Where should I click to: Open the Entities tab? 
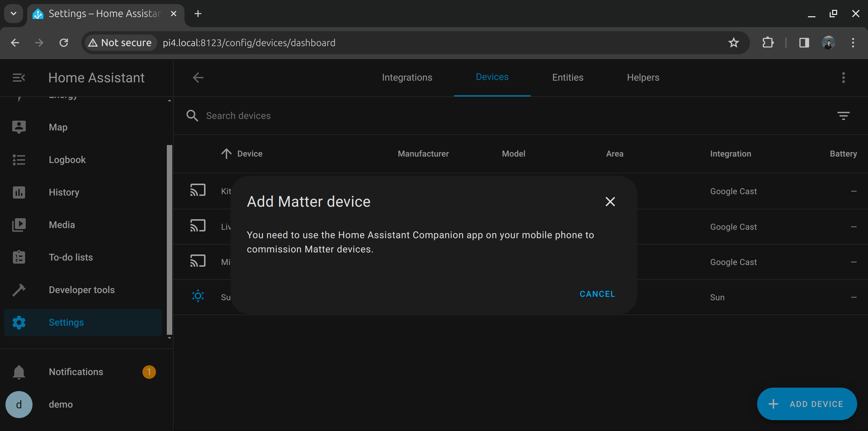pyautogui.click(x=567, y=77)
